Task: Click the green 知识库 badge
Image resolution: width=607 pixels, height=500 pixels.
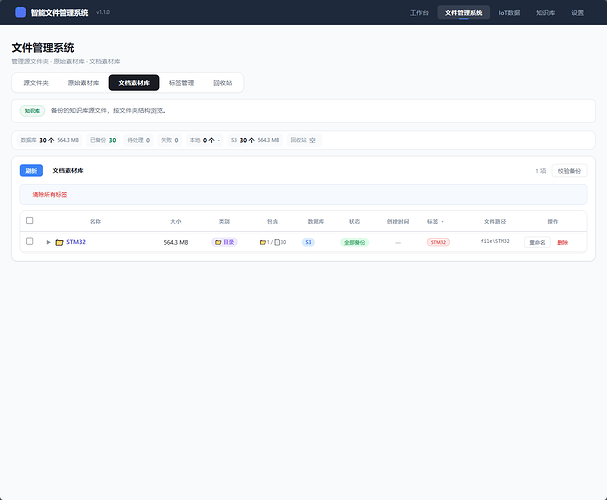Action: (x=33, y=111)
